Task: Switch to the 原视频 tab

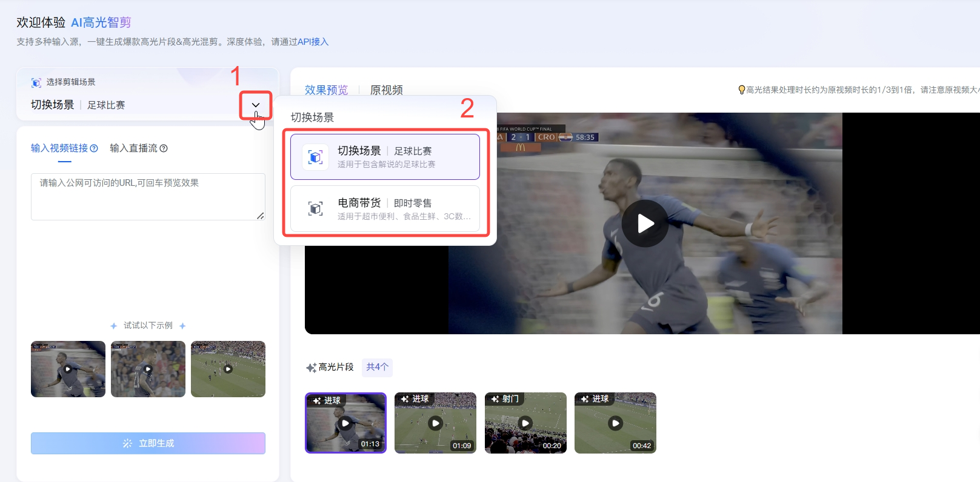Action: coord(386,90)
